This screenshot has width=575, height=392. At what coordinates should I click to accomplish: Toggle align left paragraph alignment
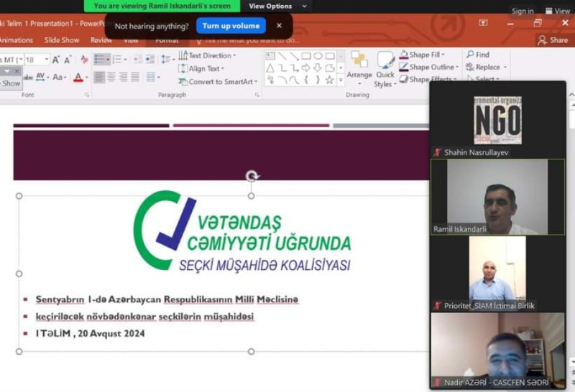[x=99, y=77]
